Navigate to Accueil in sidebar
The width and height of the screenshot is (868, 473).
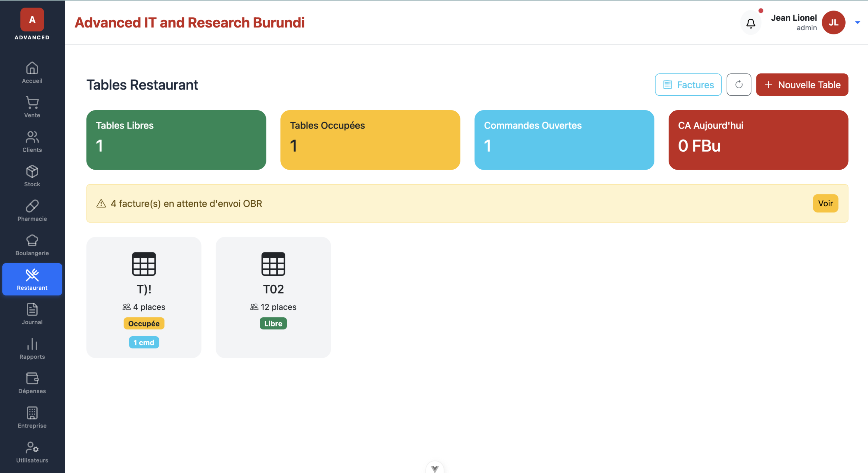click(32, 72)
